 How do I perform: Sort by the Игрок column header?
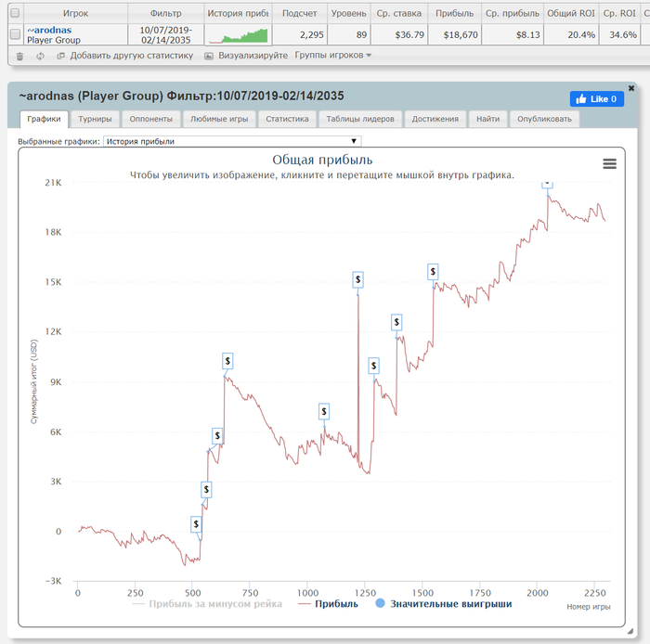(x=75, y=13)
